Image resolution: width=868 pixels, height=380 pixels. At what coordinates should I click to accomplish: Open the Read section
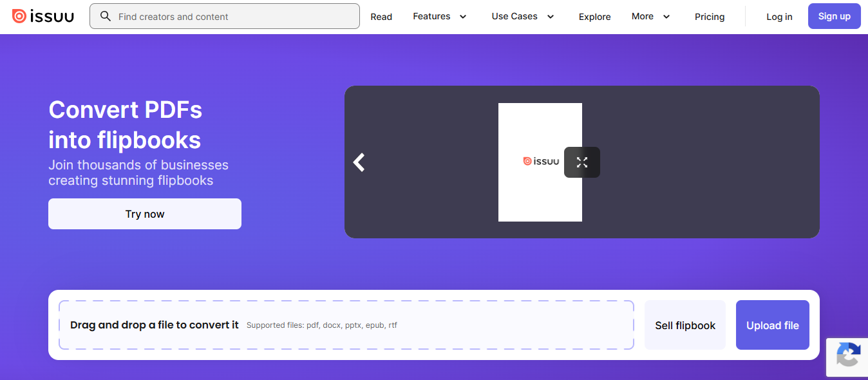click(x=381, y=17)
